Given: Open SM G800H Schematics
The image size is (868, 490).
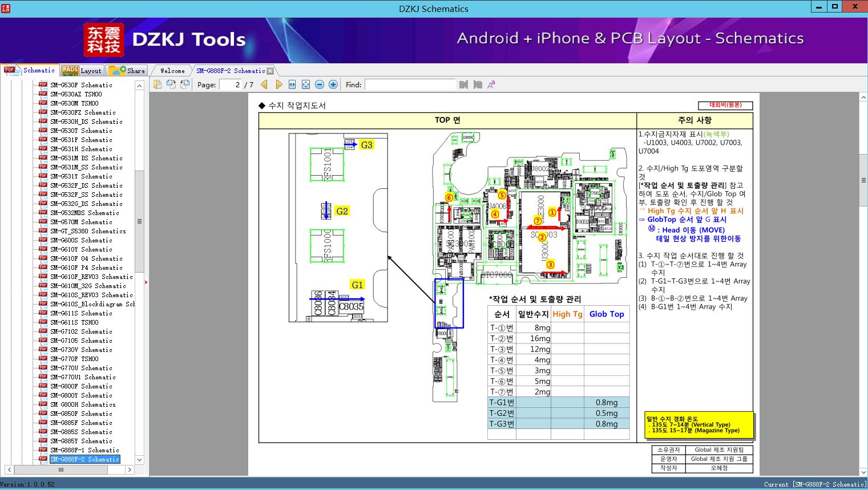Looking at the screenshot, I should coord(83,404).
